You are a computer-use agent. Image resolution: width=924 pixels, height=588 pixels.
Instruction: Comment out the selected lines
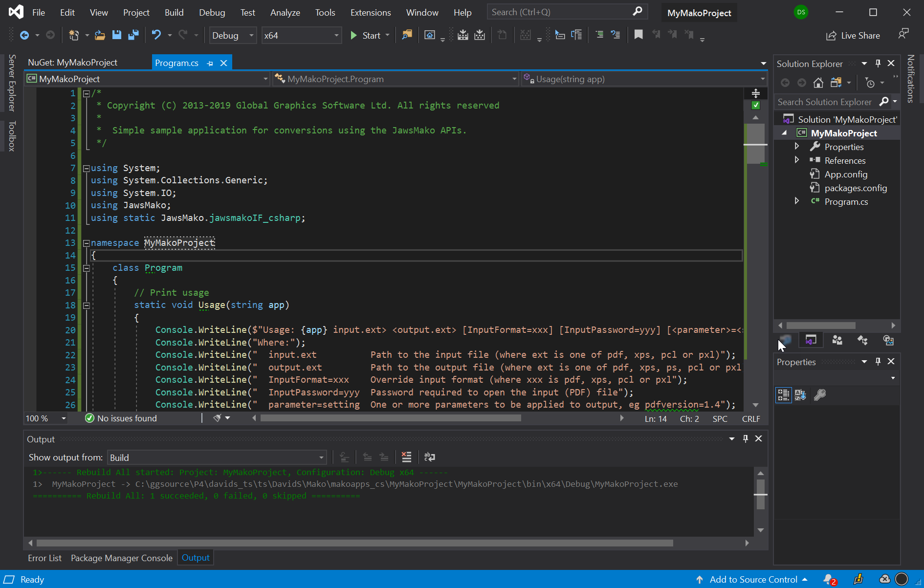pos(599,35)
